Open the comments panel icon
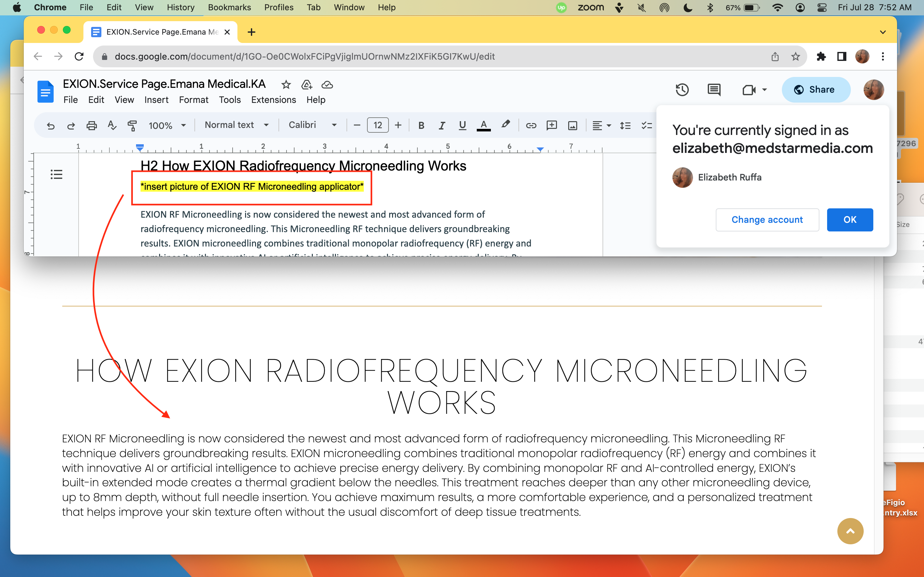924x577 pixels. tap(714, 90)
